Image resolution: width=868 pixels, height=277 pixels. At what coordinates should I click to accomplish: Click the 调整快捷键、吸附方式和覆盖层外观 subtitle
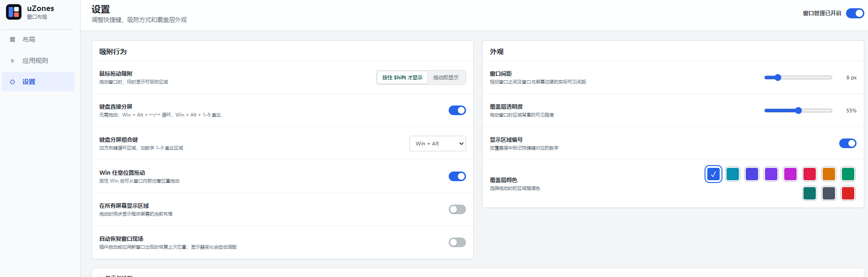(x=139, y=20)
